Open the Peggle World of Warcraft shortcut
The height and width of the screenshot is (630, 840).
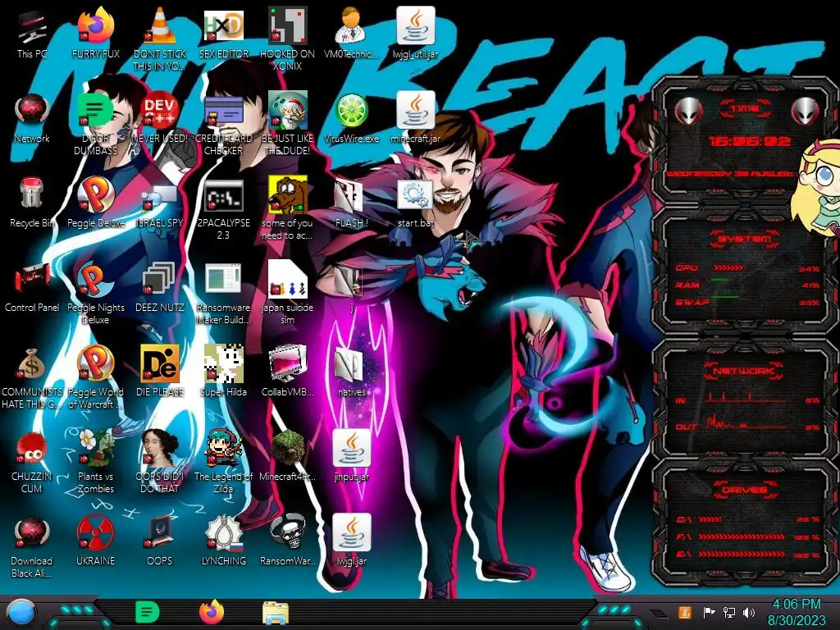[95, 377]
